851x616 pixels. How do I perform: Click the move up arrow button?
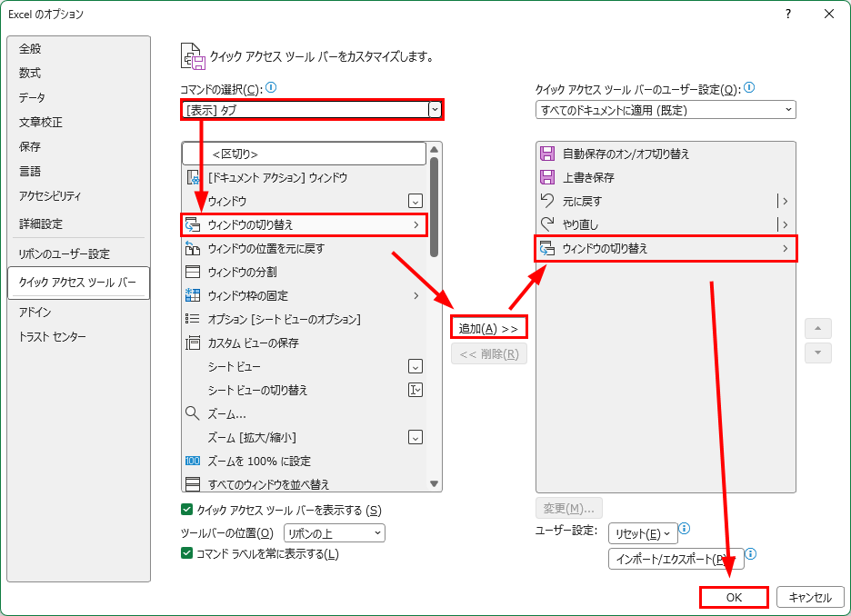tap(818, 328)
